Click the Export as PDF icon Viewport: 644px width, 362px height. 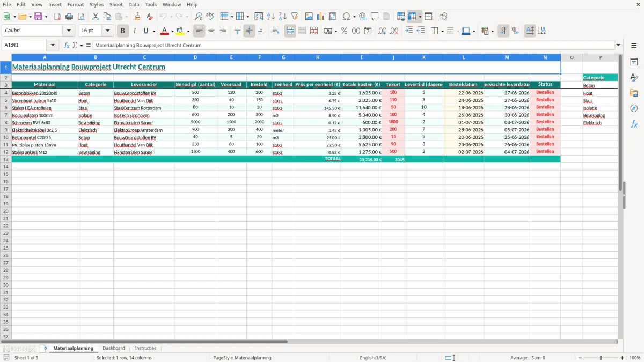point(57,17)
